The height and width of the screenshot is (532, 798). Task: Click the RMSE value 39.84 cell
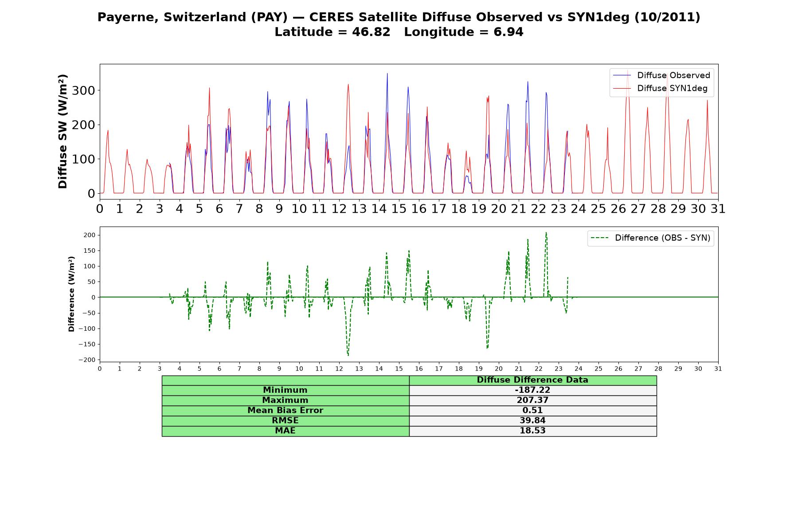click(x=532, y=421)
